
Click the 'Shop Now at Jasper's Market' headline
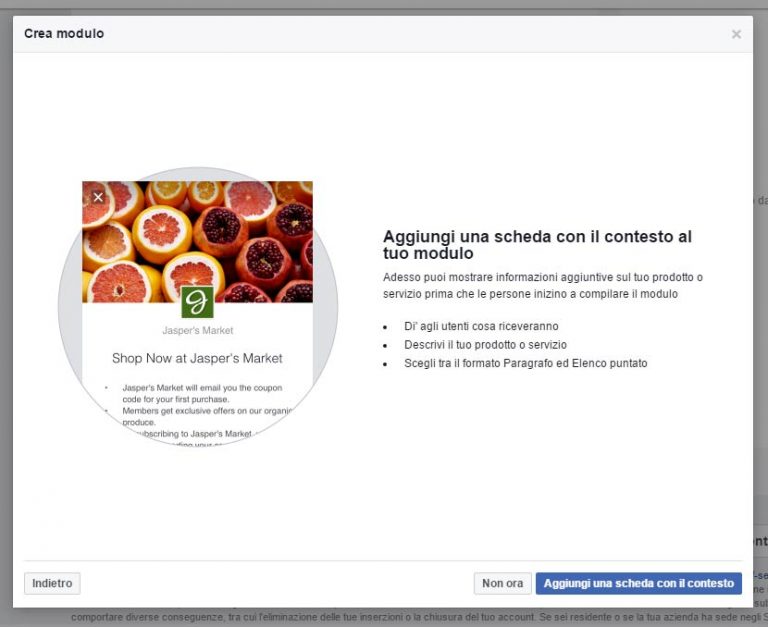197,358
